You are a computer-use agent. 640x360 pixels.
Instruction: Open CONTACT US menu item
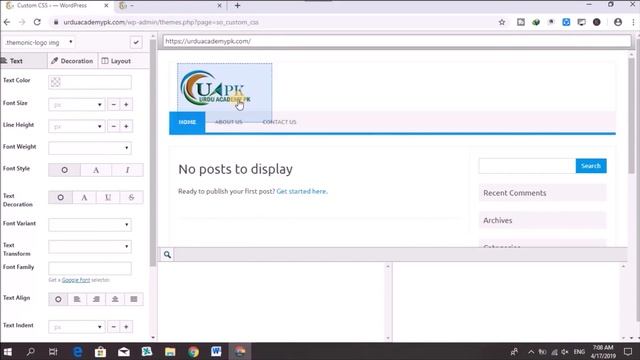point(279,122)
